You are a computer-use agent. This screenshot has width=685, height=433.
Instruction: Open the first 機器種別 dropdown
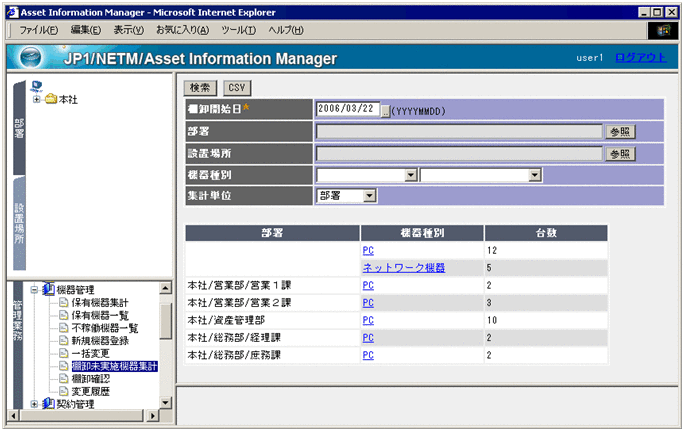(410, 175)
